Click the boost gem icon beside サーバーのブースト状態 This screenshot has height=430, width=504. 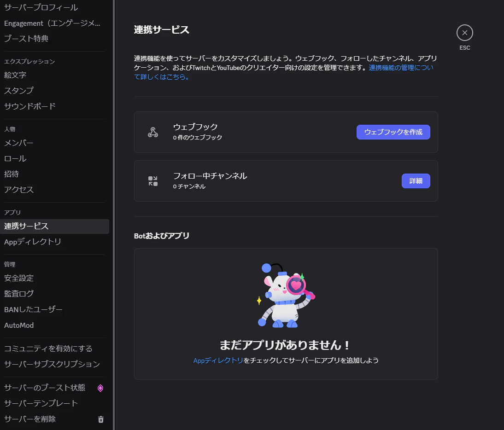click(100, 388)
